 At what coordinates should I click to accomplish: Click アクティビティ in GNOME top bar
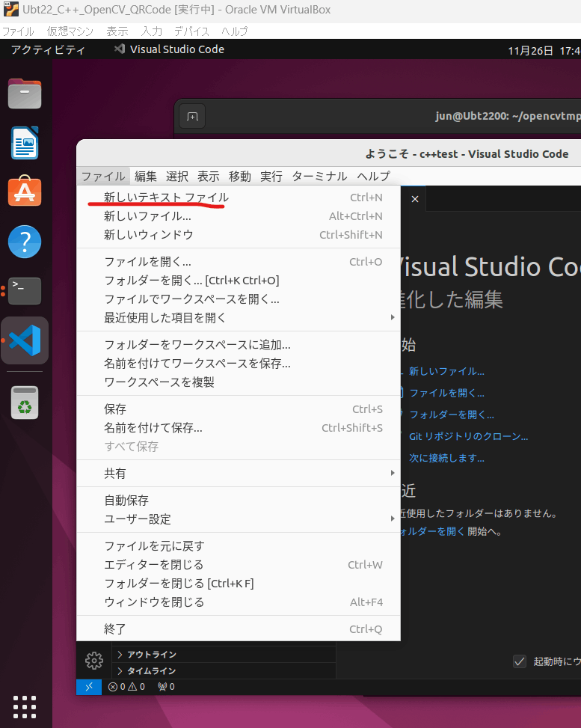48,49
